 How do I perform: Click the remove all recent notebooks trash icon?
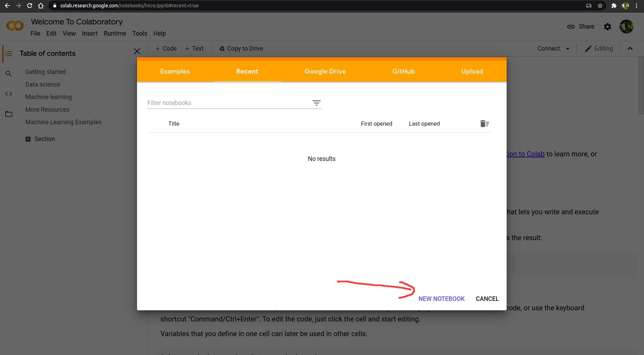(484, 124)
